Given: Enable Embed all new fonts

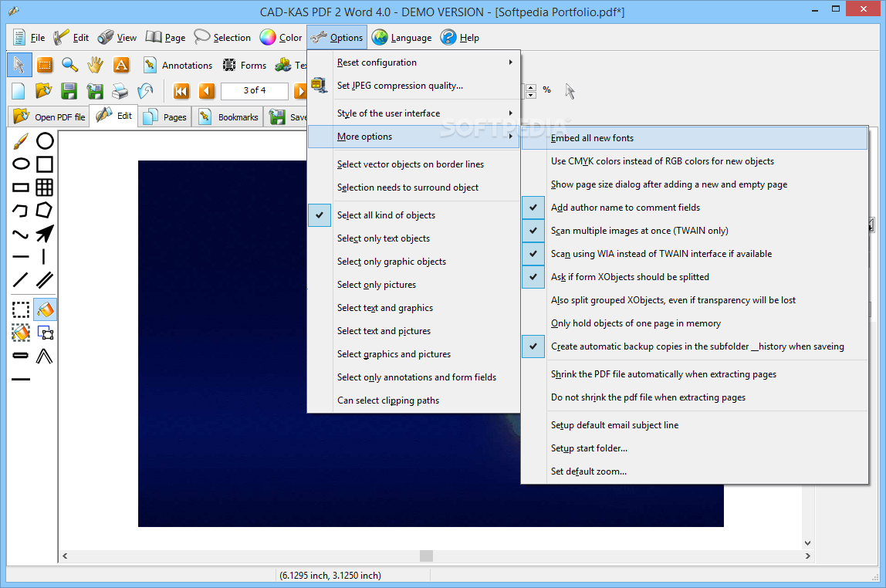Looking at the screenshot, I should [695, 138].
